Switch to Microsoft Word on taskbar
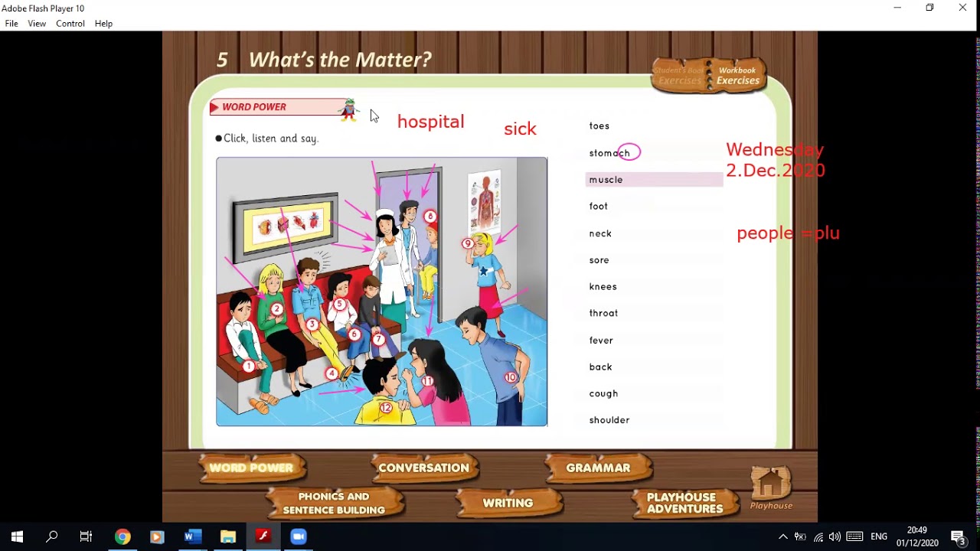This screenshot has height=551, width=980. coord(192,536)
